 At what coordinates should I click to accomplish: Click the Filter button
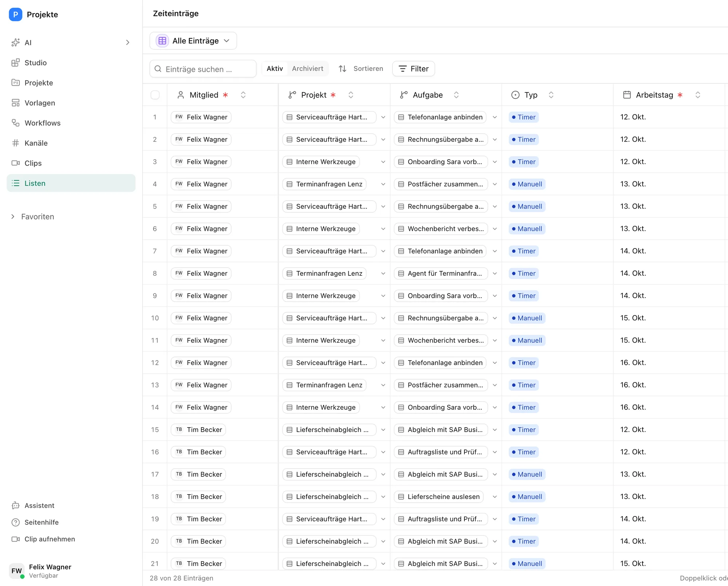click(x=414, y=69)
